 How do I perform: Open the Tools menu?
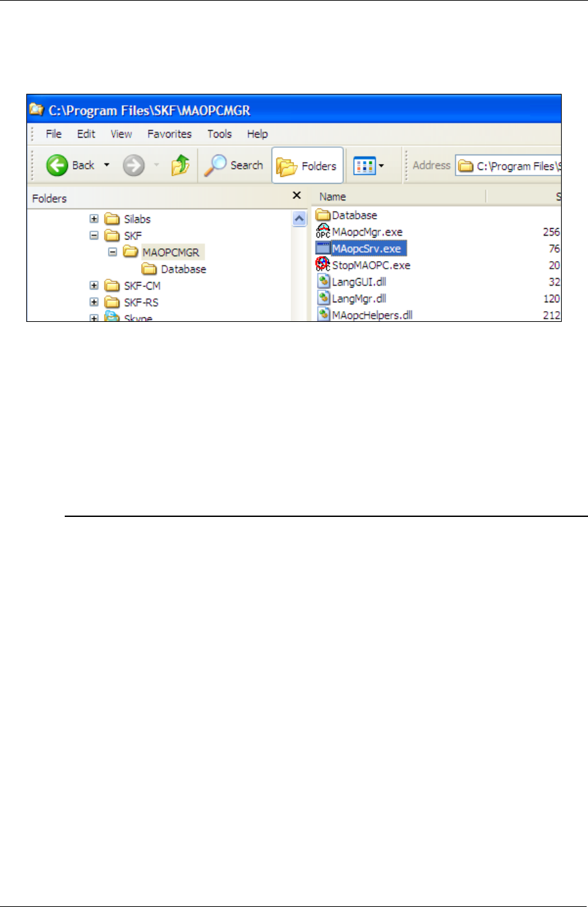point(220,134)
